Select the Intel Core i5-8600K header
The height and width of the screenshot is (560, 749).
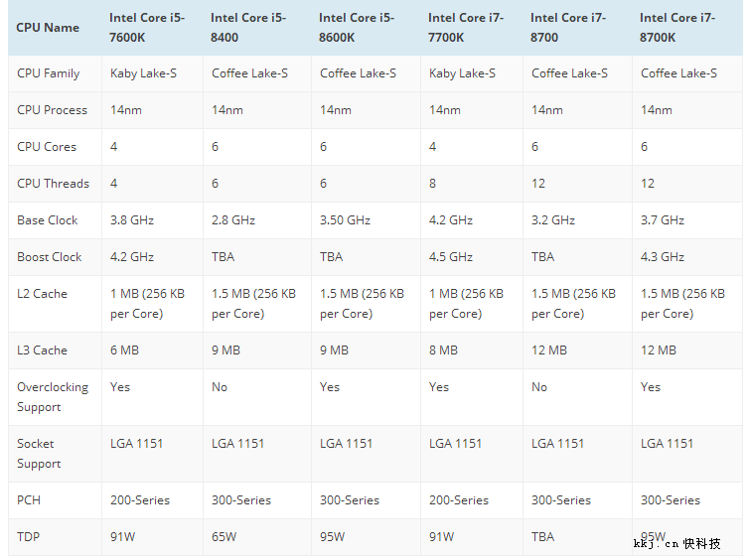(357, 28)
